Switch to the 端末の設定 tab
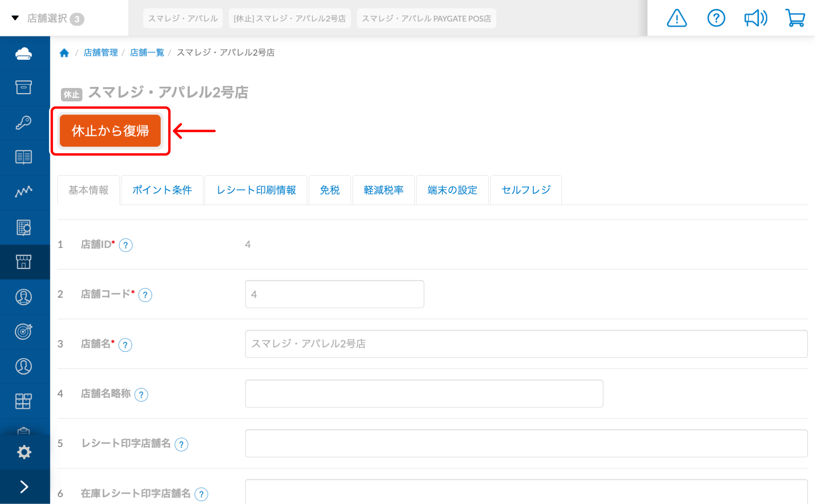 452,190
